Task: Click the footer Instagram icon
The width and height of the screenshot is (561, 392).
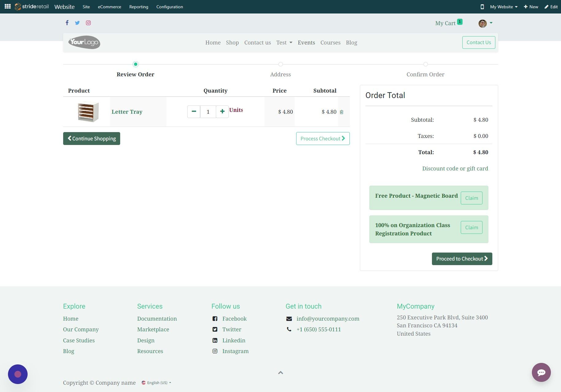Action: 215,351
